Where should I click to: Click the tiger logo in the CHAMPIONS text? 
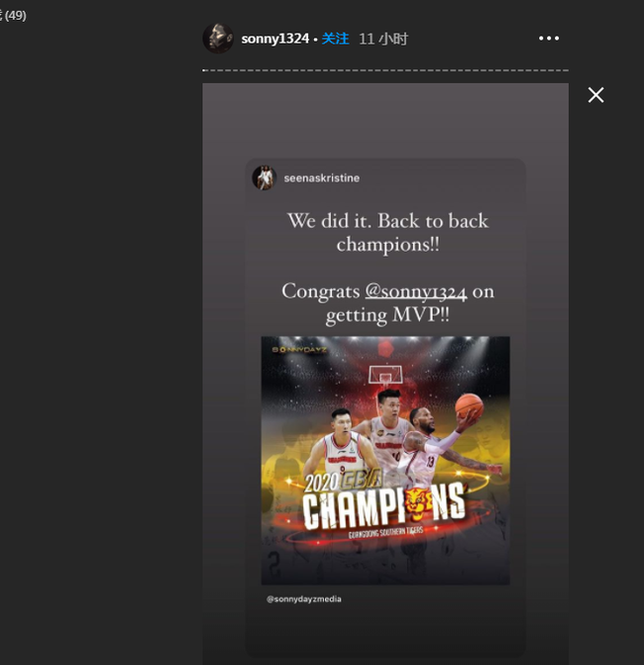coord(420,504)
